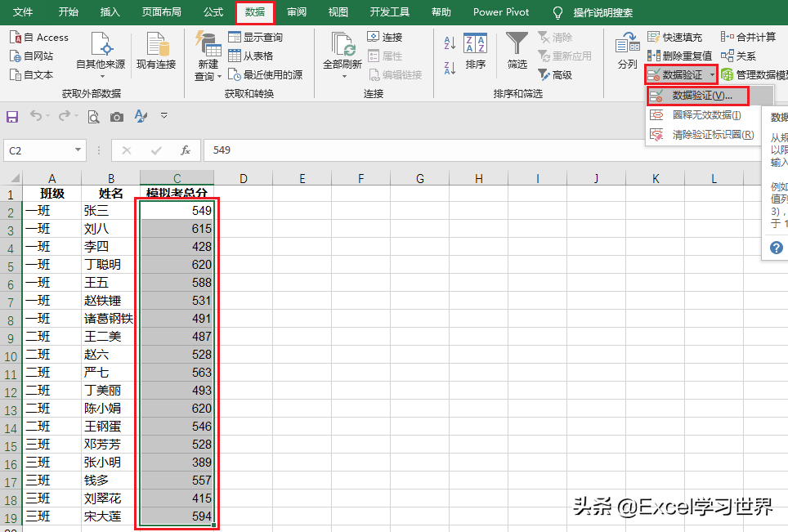Image resolution: width=788 pixels, height=532 pixels.
Task: Click 管理数据模型 icon
Action: click(727, 75)
